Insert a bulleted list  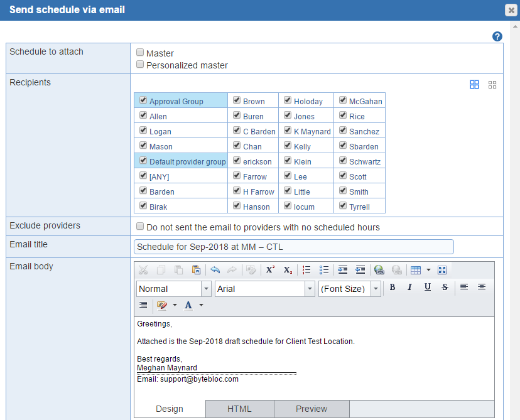[324, 270]
